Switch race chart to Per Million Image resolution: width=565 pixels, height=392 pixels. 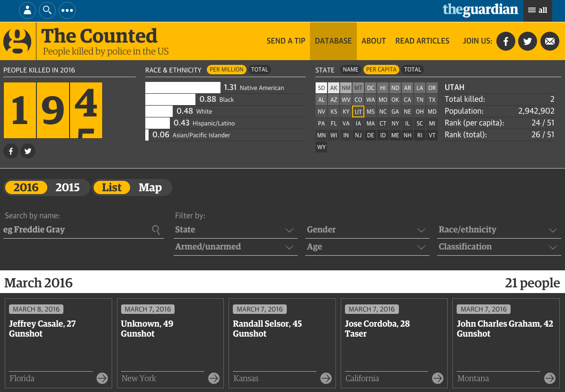click(226, 70)
